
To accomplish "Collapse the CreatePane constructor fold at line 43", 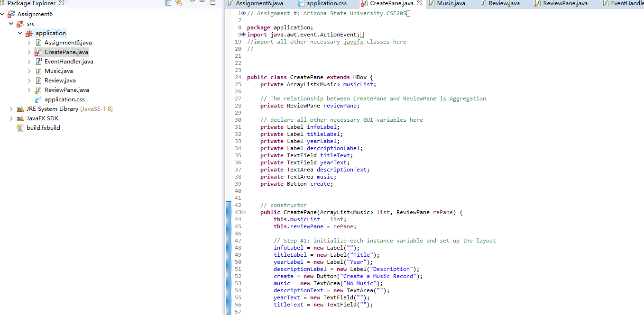I will [x=243, y=212].
